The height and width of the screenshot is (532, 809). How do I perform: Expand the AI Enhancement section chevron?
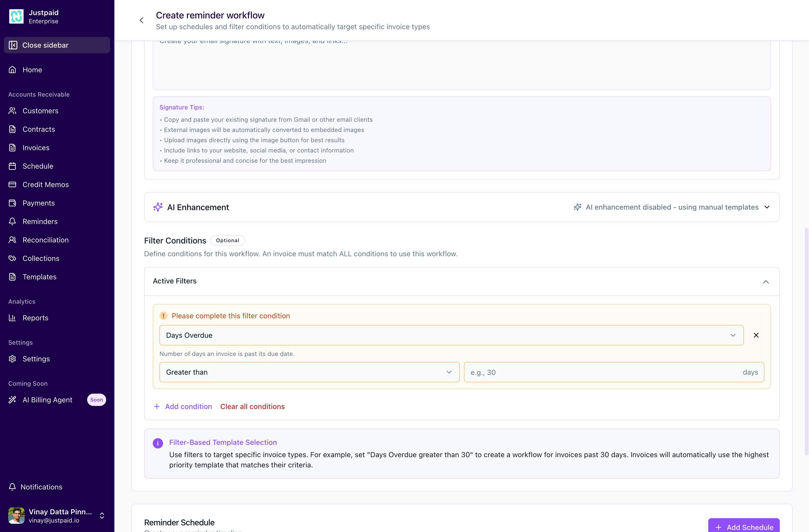tap(767, 207)
